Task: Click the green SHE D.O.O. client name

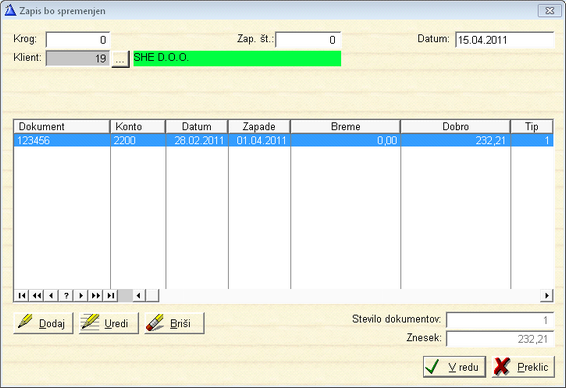Action: coord(237,58)
